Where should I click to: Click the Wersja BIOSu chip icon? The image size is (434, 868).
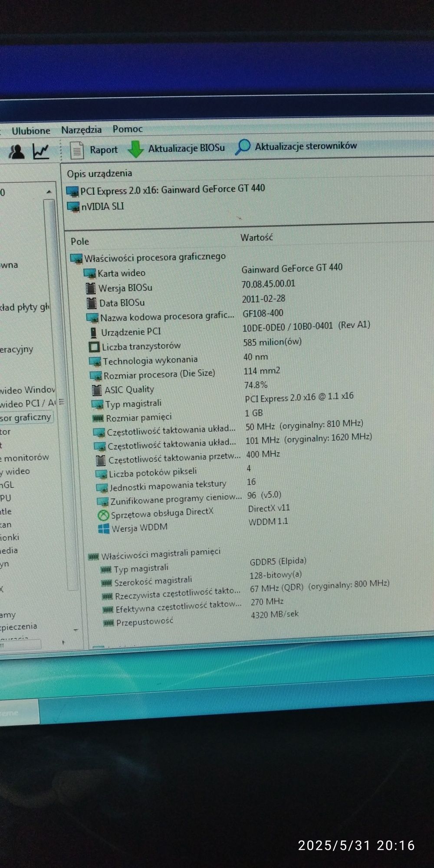click(91, 288)
